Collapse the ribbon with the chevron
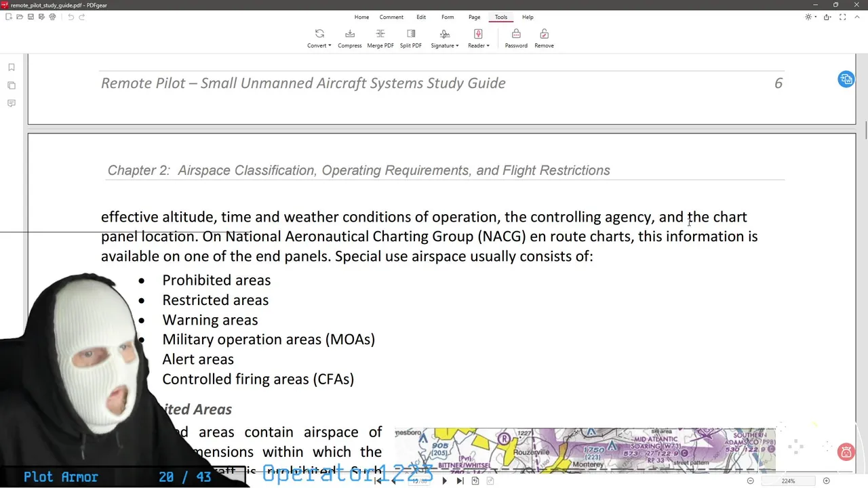Screen dimensions: 868x488 point(857,17)
